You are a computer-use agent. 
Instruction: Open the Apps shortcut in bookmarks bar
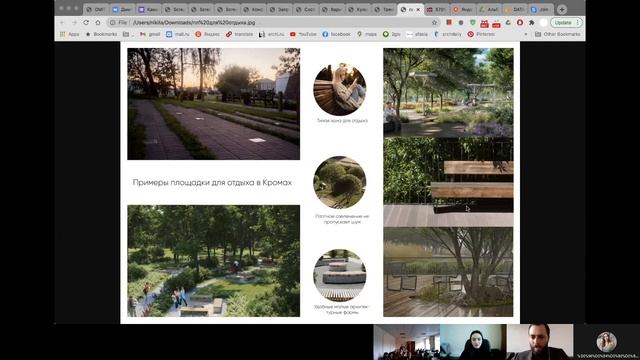pyautogui.click(x=69, y=34)
